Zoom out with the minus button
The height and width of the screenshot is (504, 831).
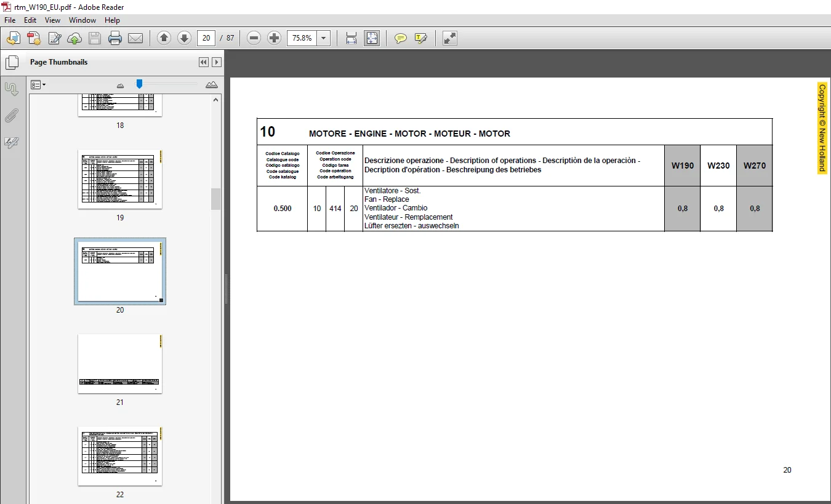(254, 38)
